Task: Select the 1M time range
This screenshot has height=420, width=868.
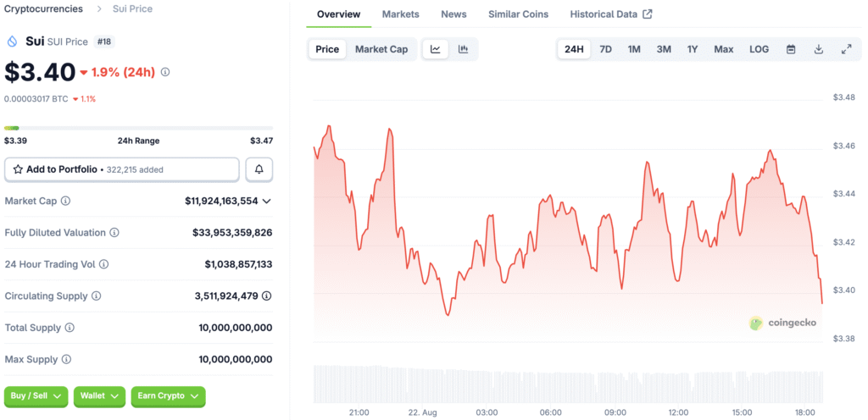Action: point(634,49)
